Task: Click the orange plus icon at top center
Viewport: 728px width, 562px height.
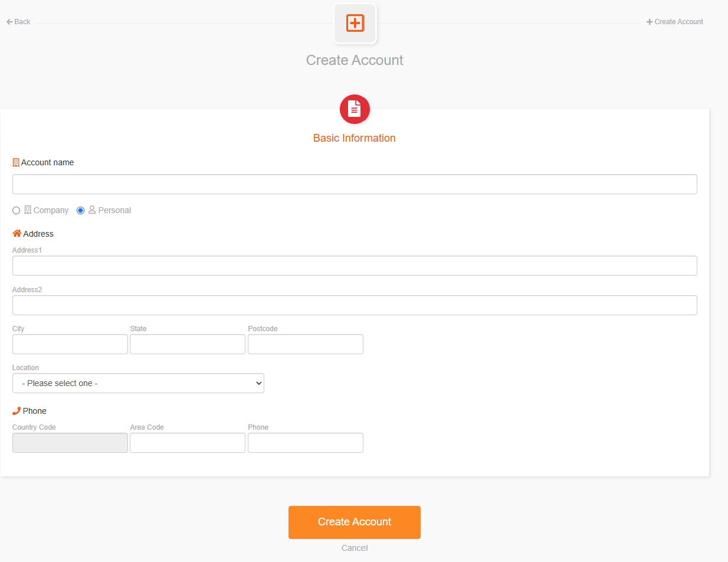Action: tap(355, 24)
